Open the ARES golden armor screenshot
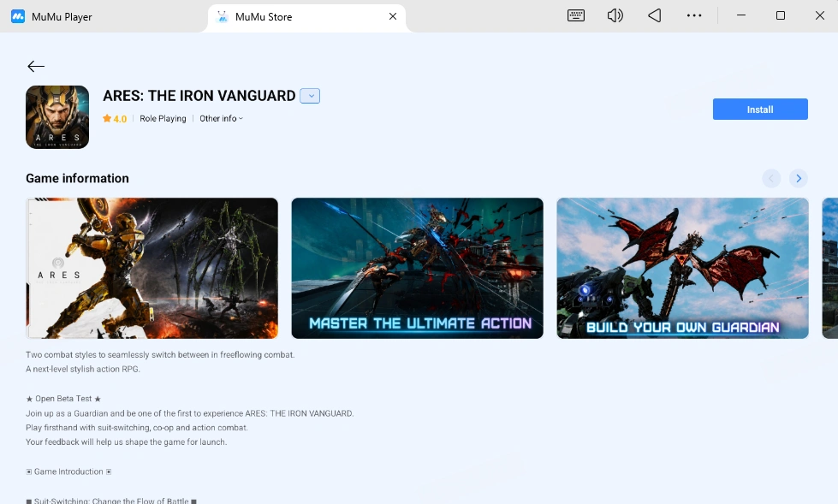 [152, 269]
